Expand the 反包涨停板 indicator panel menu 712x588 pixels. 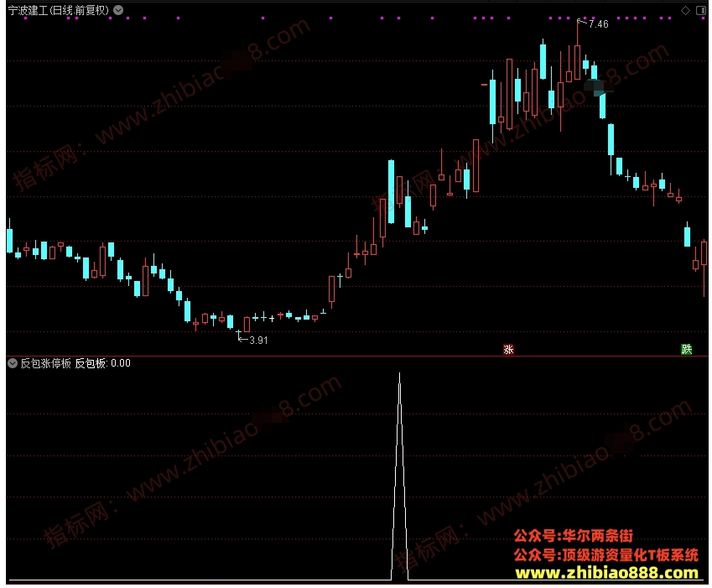tap(13, 363)
